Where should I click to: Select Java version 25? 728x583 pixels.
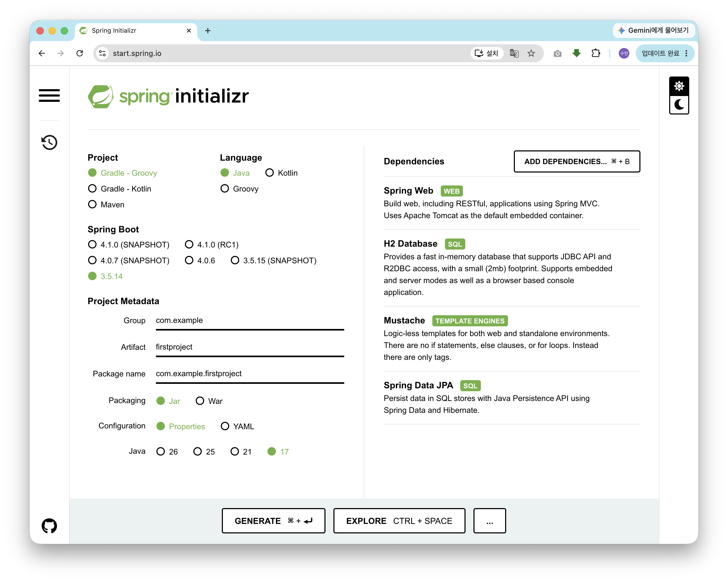(204, 452)
